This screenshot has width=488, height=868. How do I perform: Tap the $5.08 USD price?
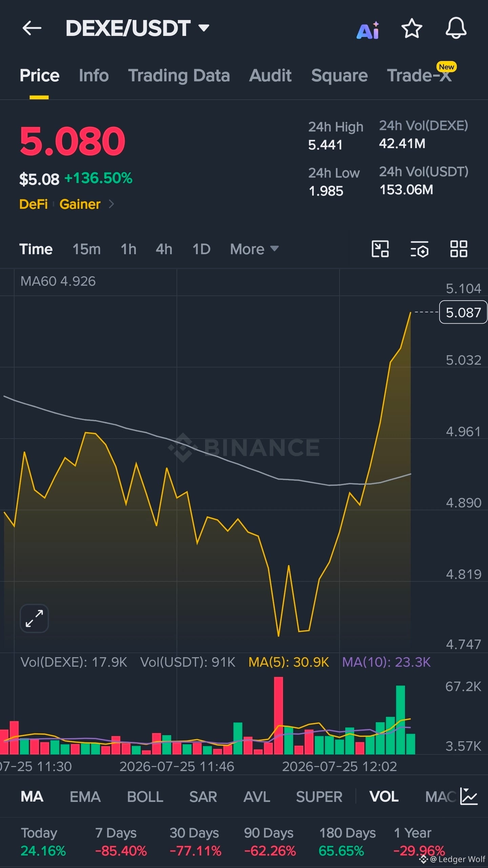pyautogui.click(x=39, y=179)
